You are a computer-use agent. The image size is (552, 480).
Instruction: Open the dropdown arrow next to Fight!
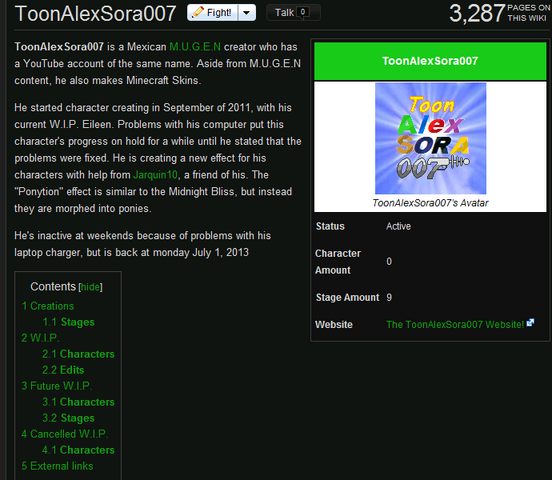click(x=247, y=13)
